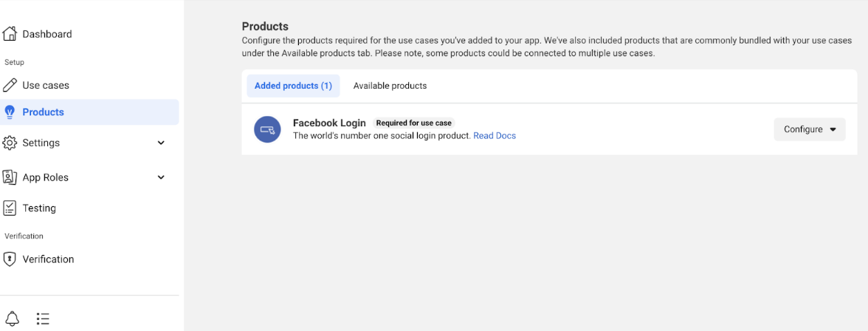Click the Dashboard house icon

coord(10,34)
